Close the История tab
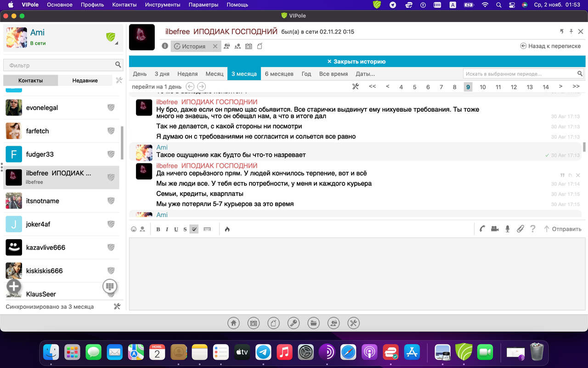This screenshot has width=588, height=368. [x=215, y=46]
